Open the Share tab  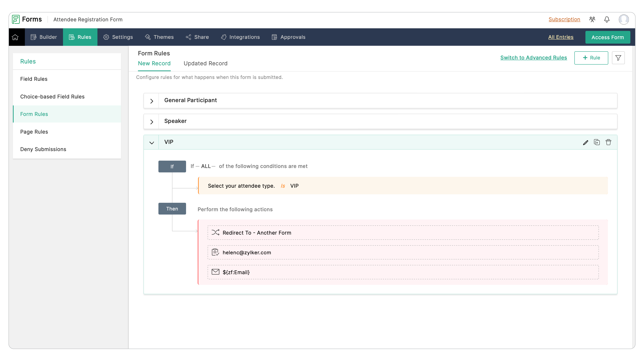(x=197, y=37)
